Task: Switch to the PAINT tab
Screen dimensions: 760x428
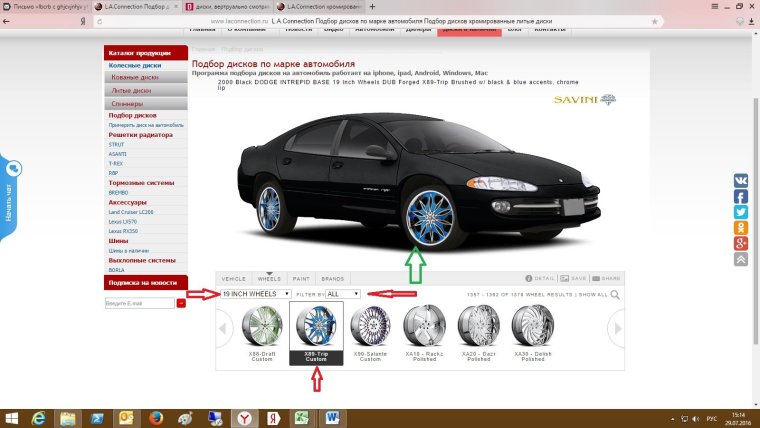Action: coord(301,279)
